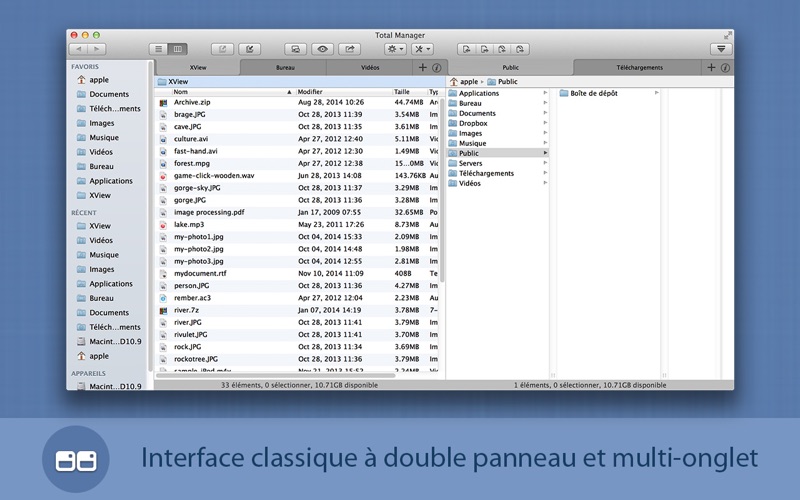Switch to column view mode
The image size is (800, 500).
tap(178, 49)
